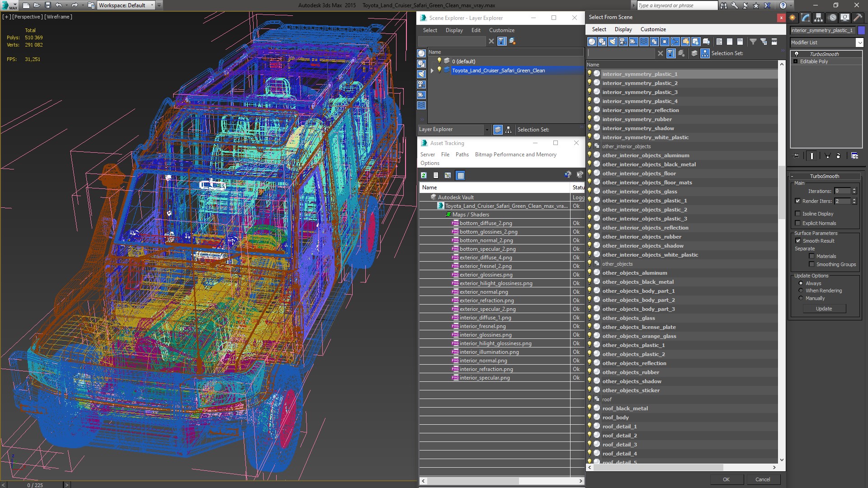Image resolution: width=868 pixels, height=488 pixels.
Task: Open Edit menu in Scene Explorer
Action: click(x=476, y=30)
